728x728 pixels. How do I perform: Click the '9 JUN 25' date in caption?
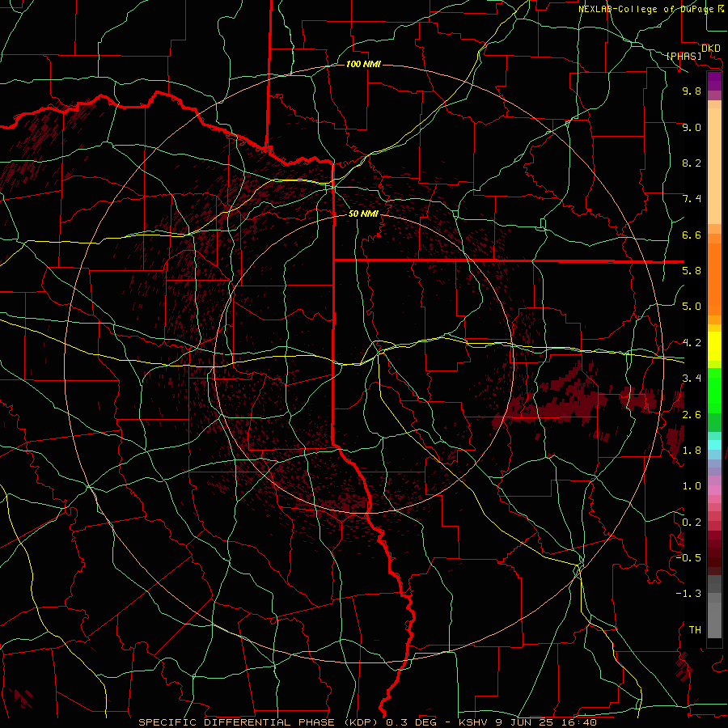pos(523,722)
